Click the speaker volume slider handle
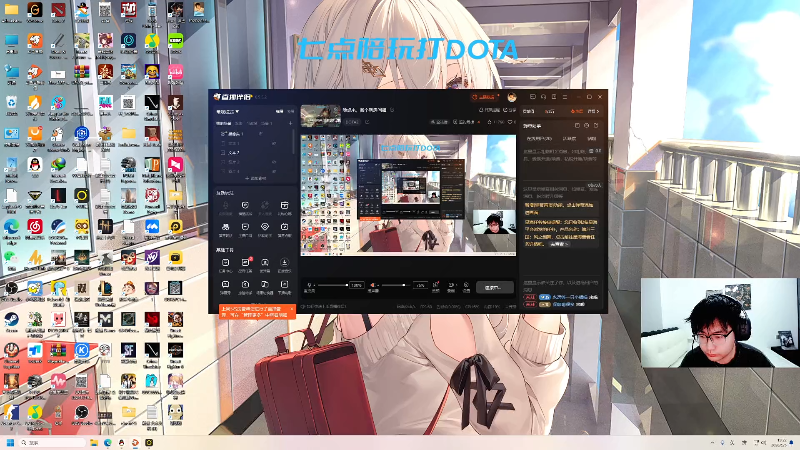Image resolution: width=800 pixels, height=450 pixels. point(404,285)
